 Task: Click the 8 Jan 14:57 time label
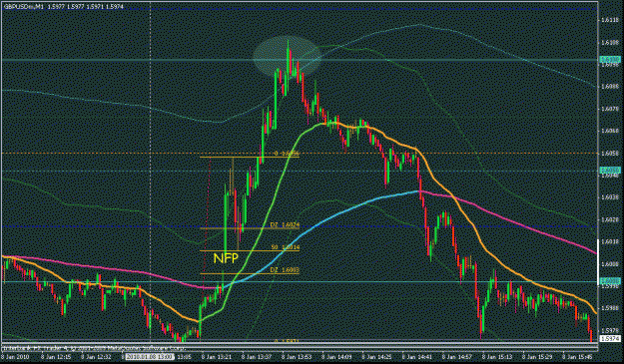(457, 357)
